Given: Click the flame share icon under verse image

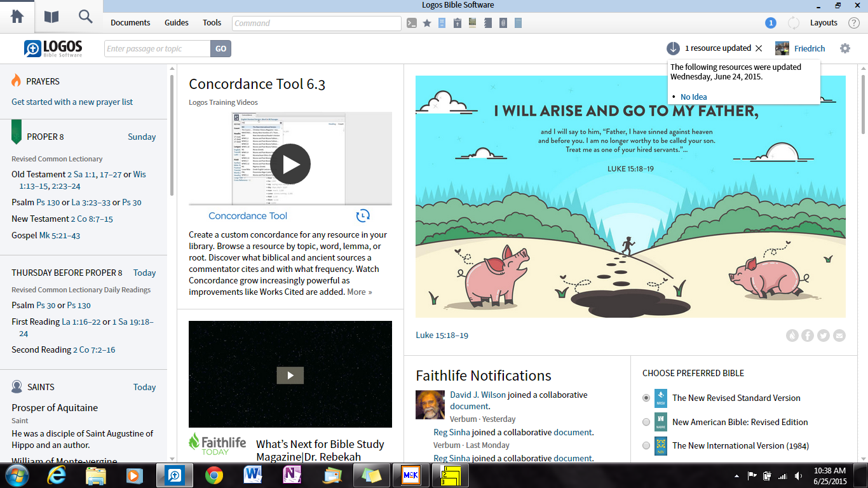Looking at the screenshot, I should point(792,335).
